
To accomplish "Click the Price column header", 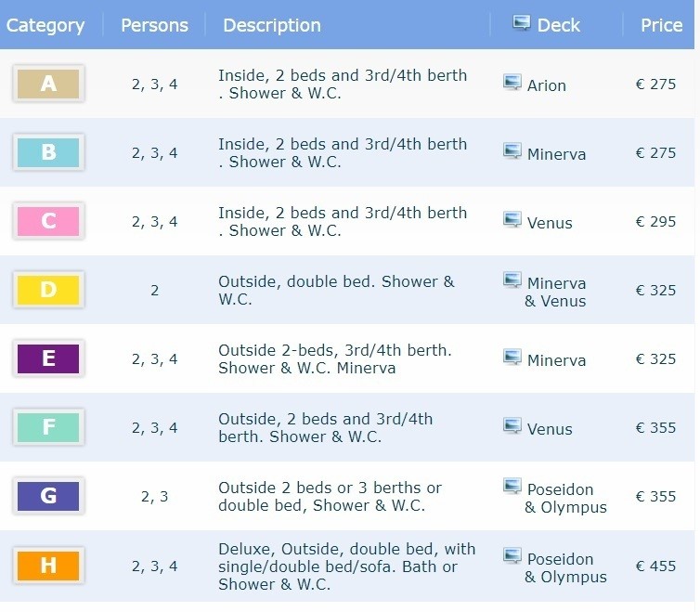I will pos(661,25).
